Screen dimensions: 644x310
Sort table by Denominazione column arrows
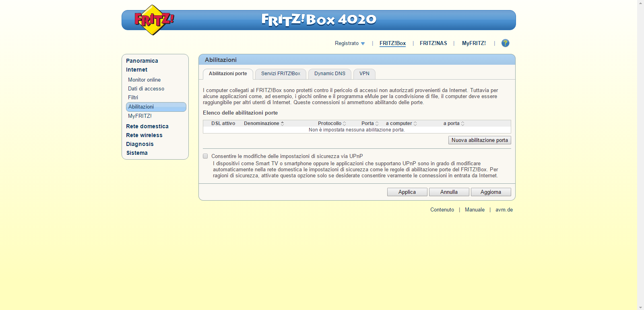[x=283, y=123]
